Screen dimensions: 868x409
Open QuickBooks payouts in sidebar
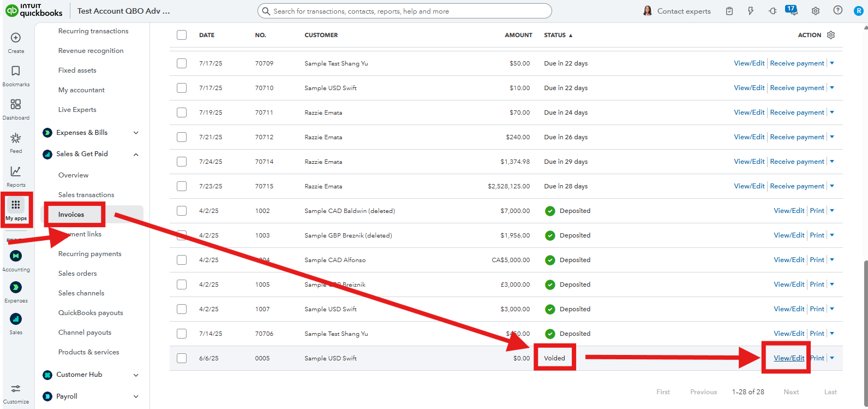[91, 313]
